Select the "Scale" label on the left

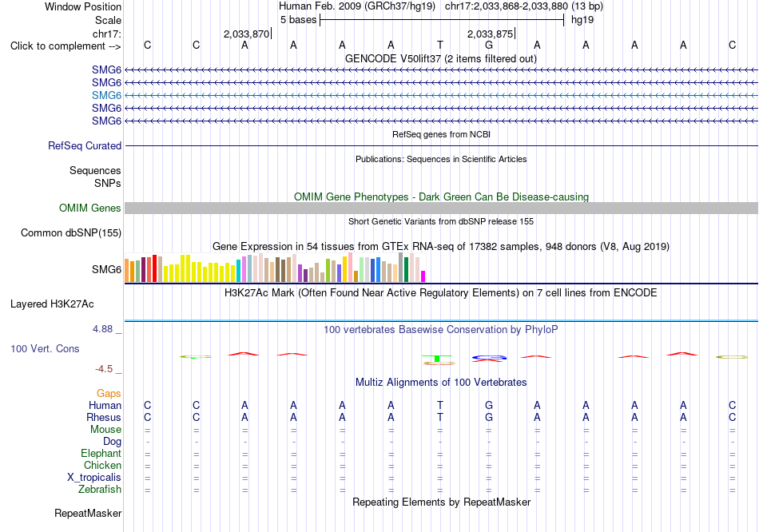pos(108,20)
